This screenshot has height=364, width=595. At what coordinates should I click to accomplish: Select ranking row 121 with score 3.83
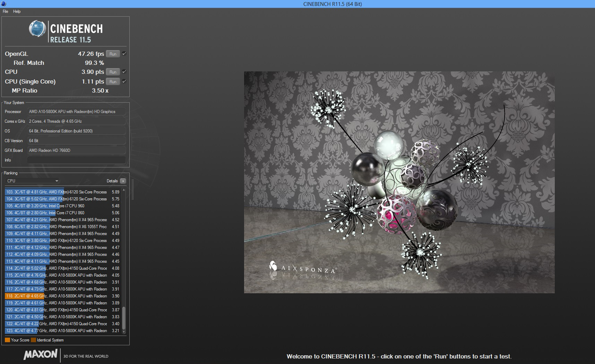tap(63, 317)
